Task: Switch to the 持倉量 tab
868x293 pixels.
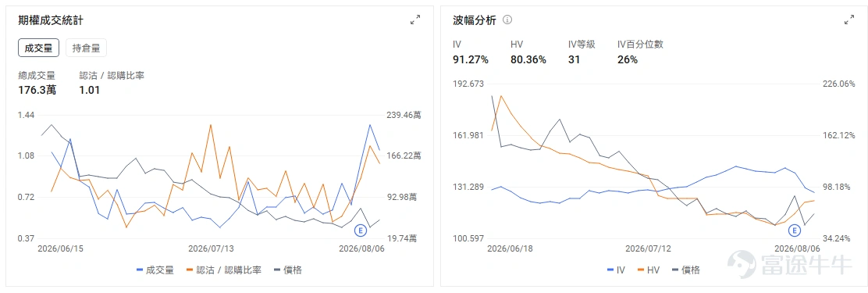Action: click(86, 48)
